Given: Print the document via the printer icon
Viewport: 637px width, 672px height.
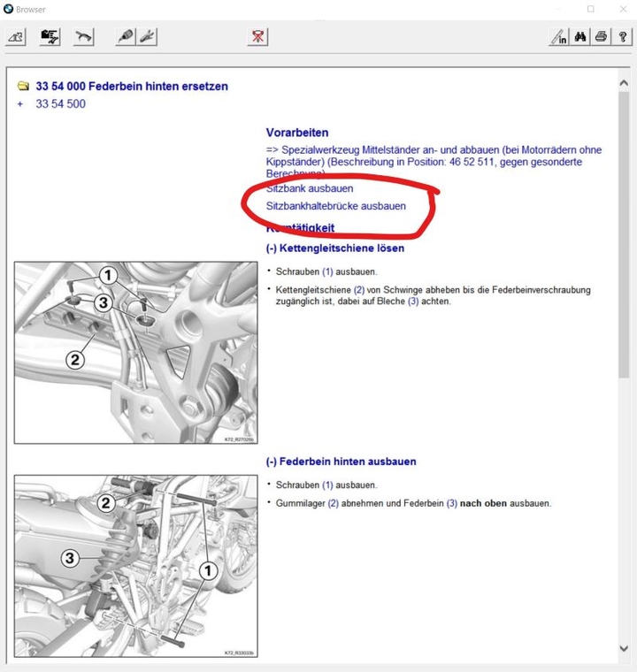Looking at the screenshot, I should click(602, 37).
